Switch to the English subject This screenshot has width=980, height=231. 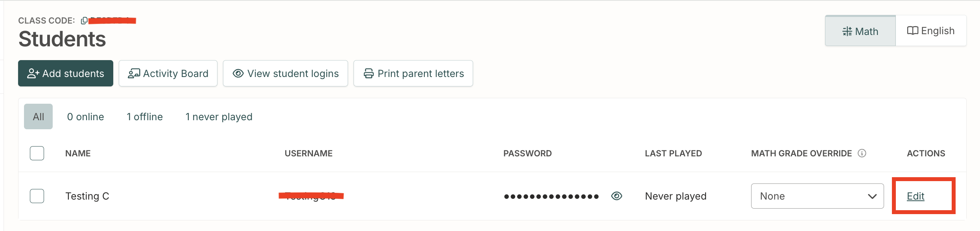click(x=931, y=31)
